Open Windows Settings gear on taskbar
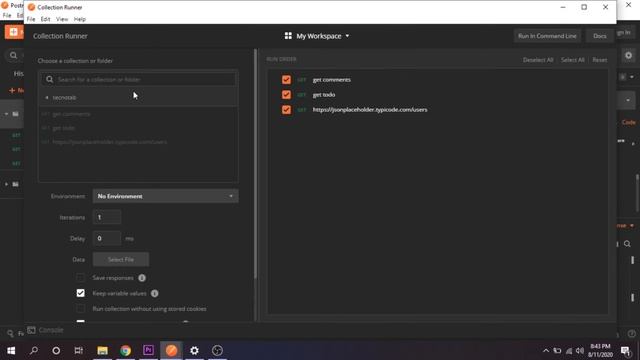 coord(194,351)
